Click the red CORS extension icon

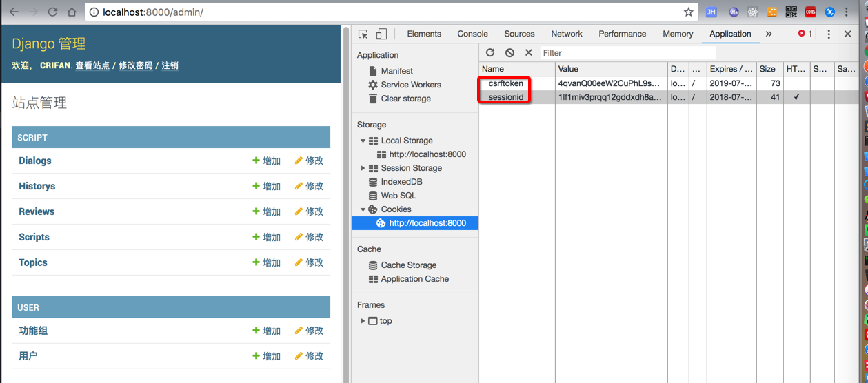[x=811, y=12]
